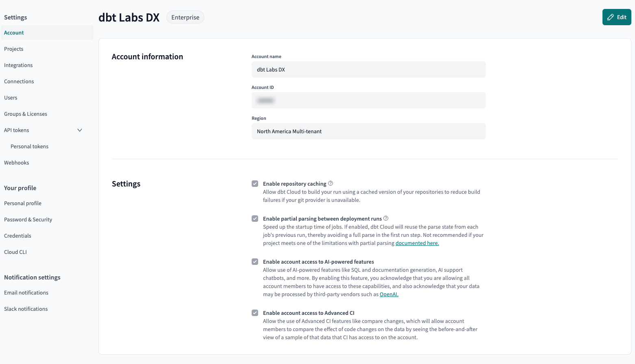Open Email notifications settings

click(x=26, y=292)
